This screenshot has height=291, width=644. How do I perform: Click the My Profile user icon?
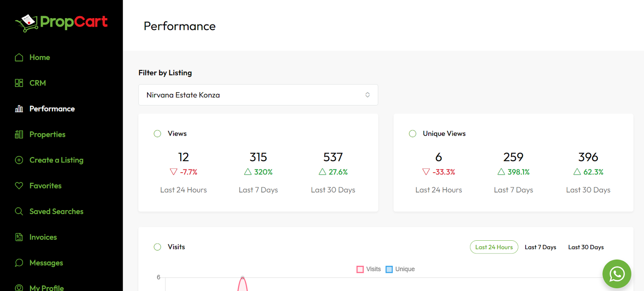[x=19, y=287]
